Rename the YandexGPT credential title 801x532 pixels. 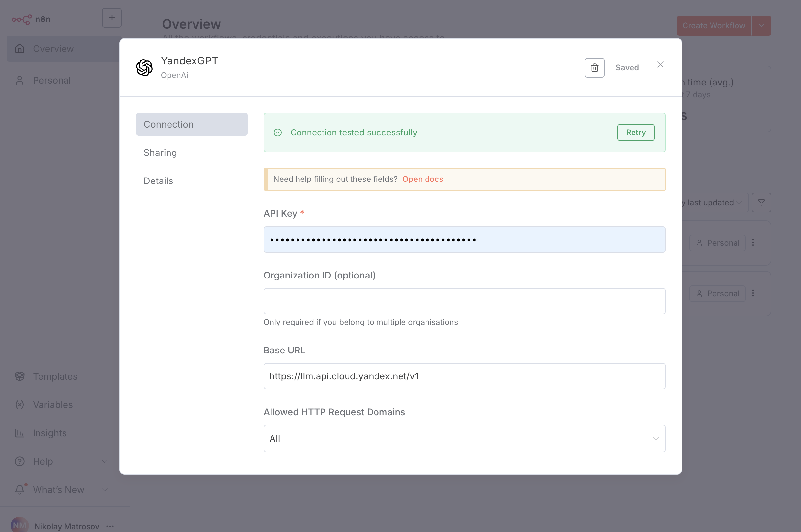point(190,61)
